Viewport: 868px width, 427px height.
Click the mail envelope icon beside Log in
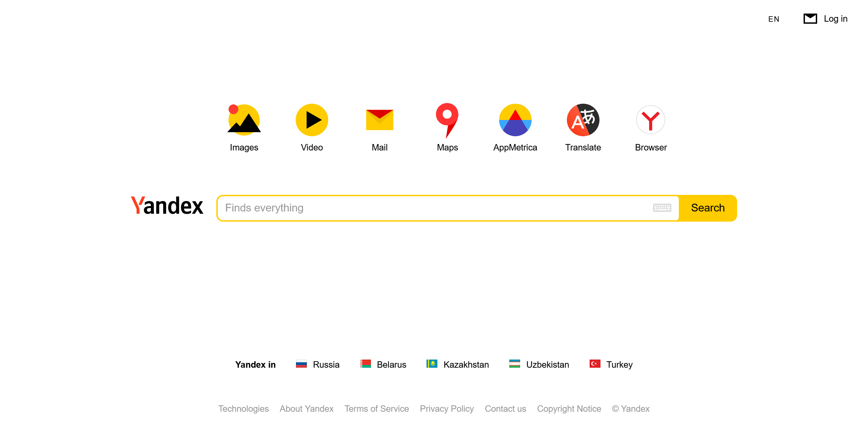[x=810, y=19]
